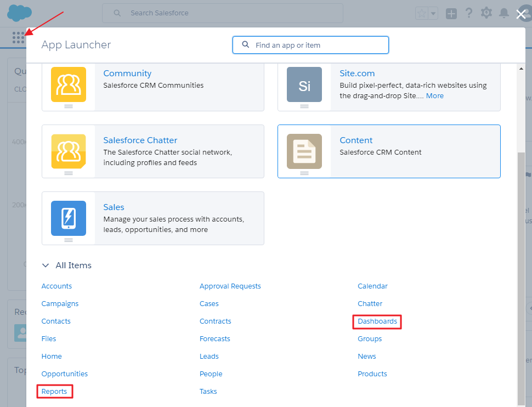
Task: Select Approval Requests from All Items
Action: pyautogui.click(x=230, y=286)
